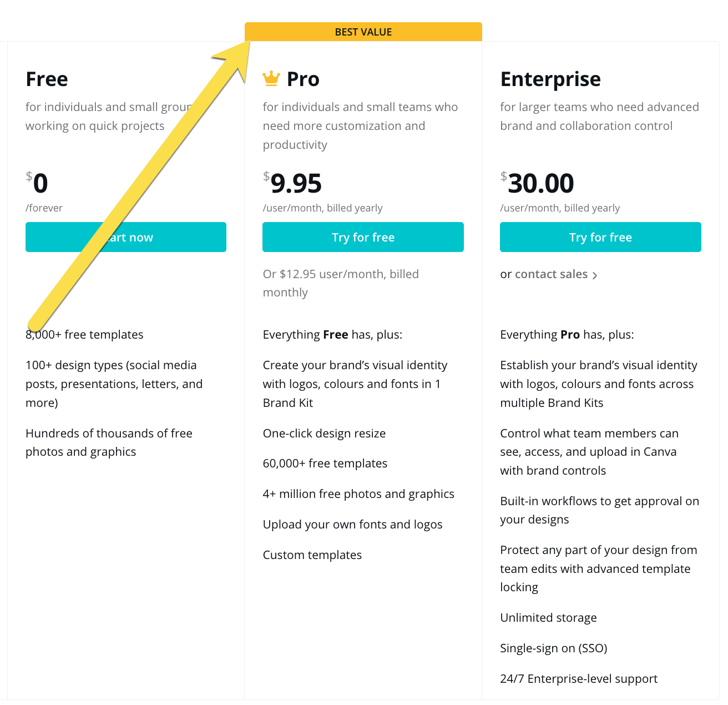Screen dimensions: 728x705
Task: Click the Unlimited storage feature
Action: pyautogui.click(x=548, y=618)
